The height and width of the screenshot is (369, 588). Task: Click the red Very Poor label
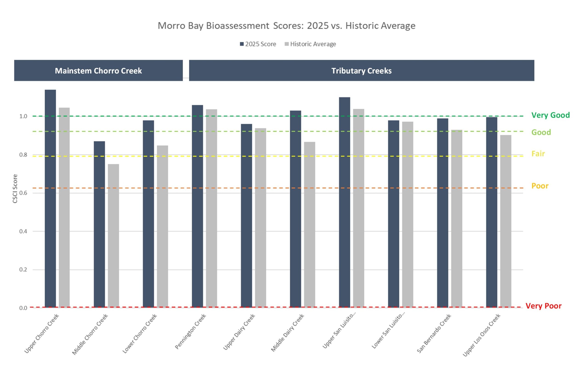543,306
